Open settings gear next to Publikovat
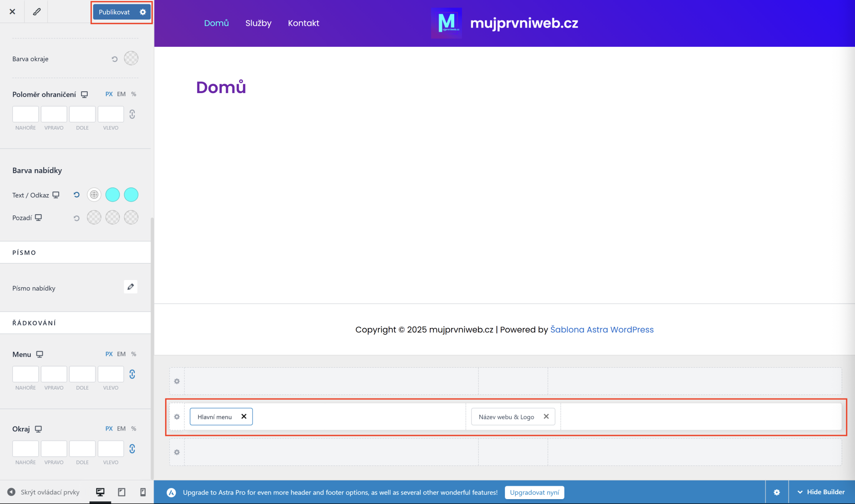 click(142, 12)
